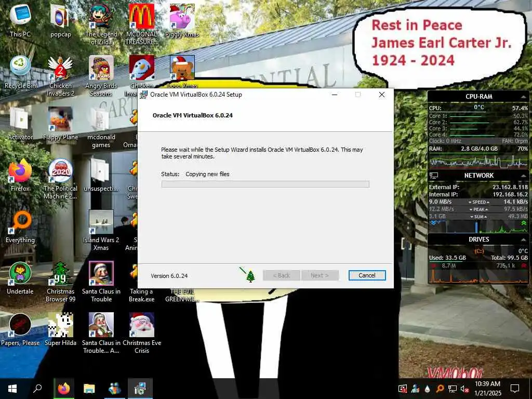532x399 pixels.
Task: Select the Angry Birds Seasons shortcut
Action: coord(101,76)
